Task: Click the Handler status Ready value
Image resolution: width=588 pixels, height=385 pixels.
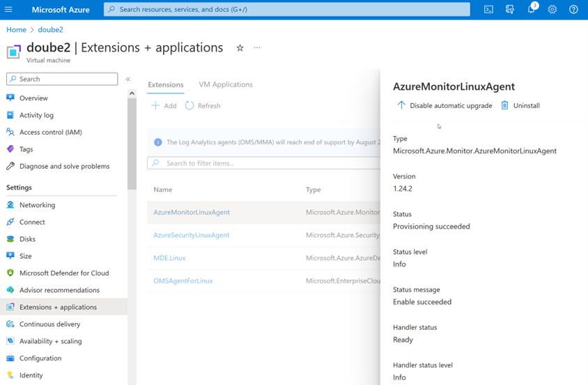Action: (x=403, y=340)
